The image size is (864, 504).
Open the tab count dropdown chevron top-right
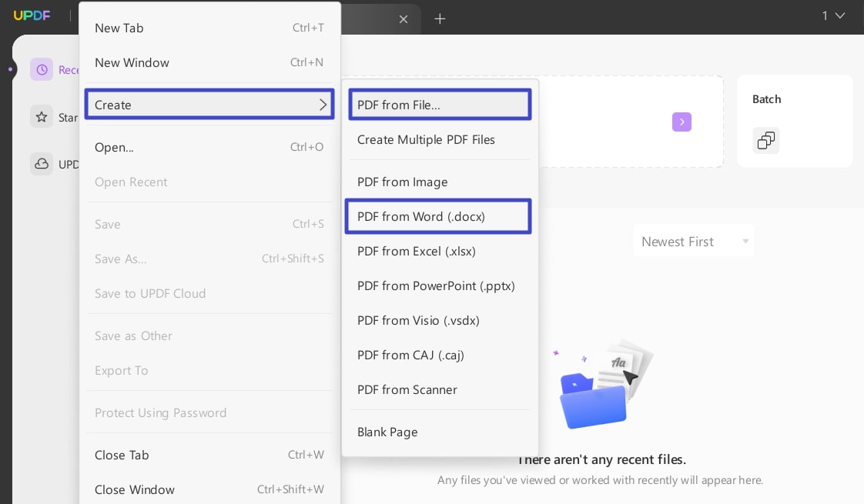pyautogui.click(x=842, y=15)
